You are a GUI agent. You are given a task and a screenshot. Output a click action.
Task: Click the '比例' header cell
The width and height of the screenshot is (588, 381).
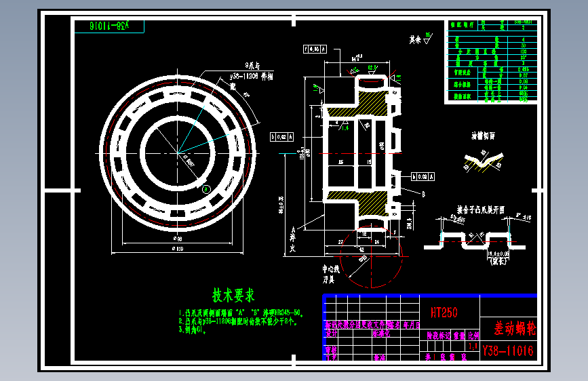tap(473, 336)
